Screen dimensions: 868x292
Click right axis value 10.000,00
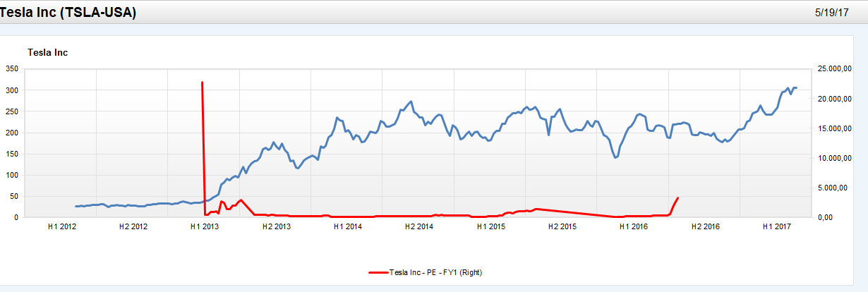(x=834, y=158)
